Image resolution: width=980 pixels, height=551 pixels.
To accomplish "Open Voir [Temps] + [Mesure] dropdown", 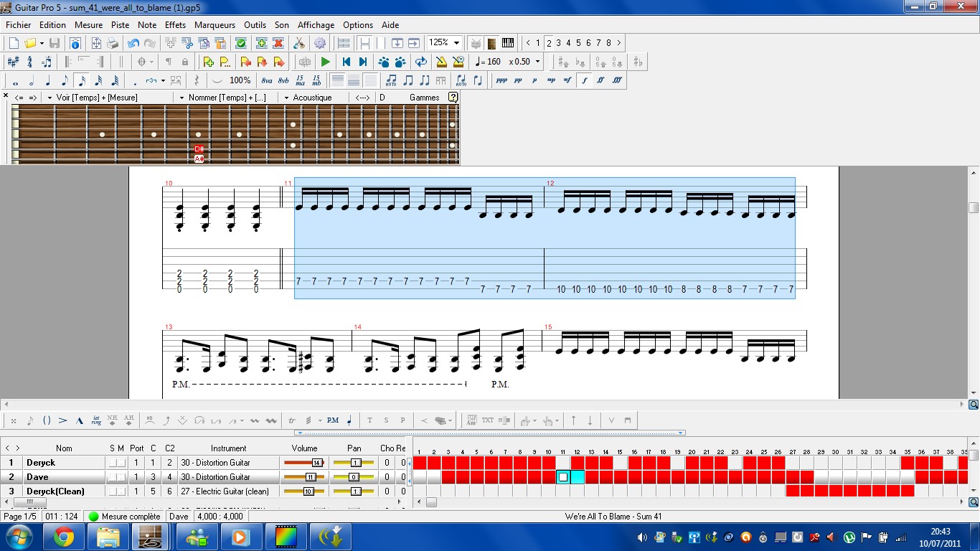I will coord(50,97).
